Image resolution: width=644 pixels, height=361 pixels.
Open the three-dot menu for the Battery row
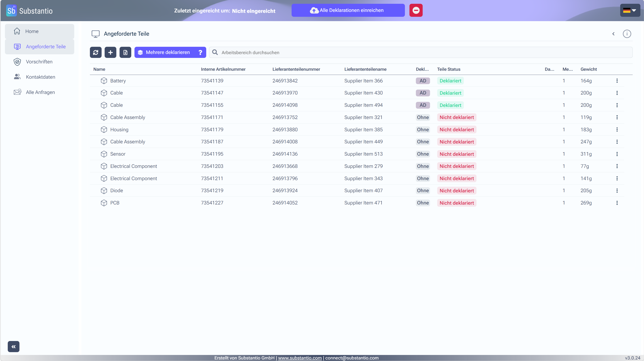[x=617, y=81]
